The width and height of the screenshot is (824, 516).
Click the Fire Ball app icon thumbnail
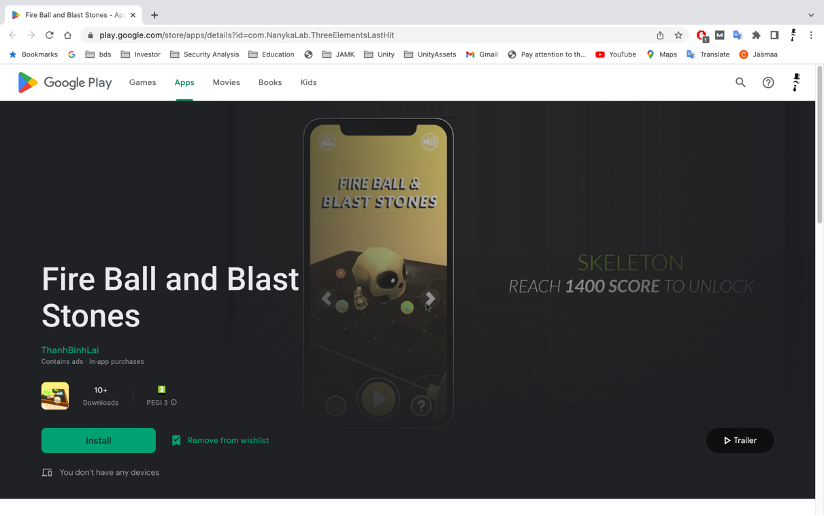(x=55, y=396)
